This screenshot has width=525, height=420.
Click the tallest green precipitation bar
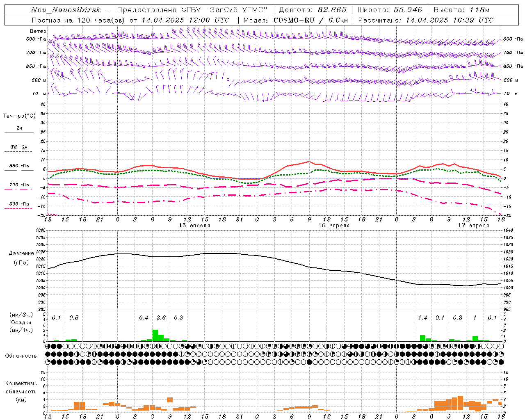click(155, 336)
